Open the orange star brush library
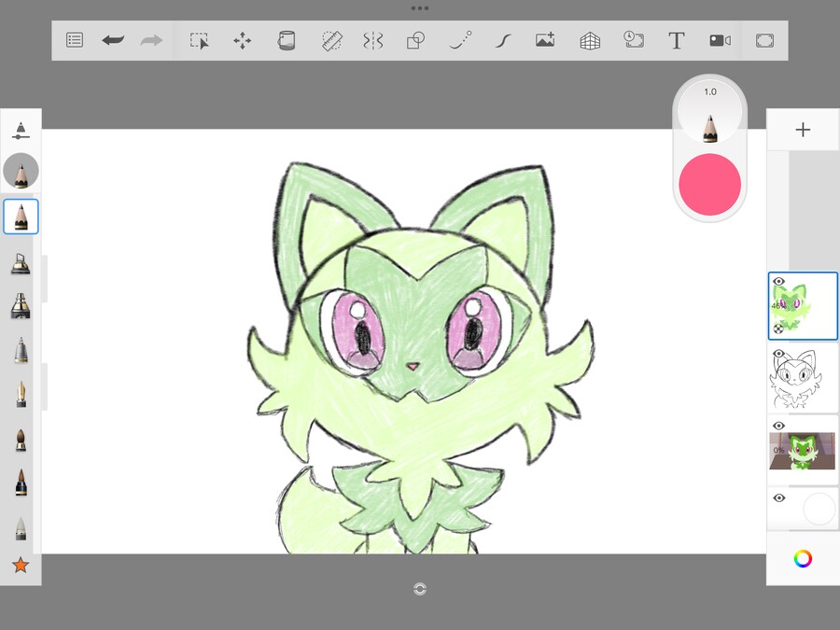The image size is (840, 630). coord(21,565)
